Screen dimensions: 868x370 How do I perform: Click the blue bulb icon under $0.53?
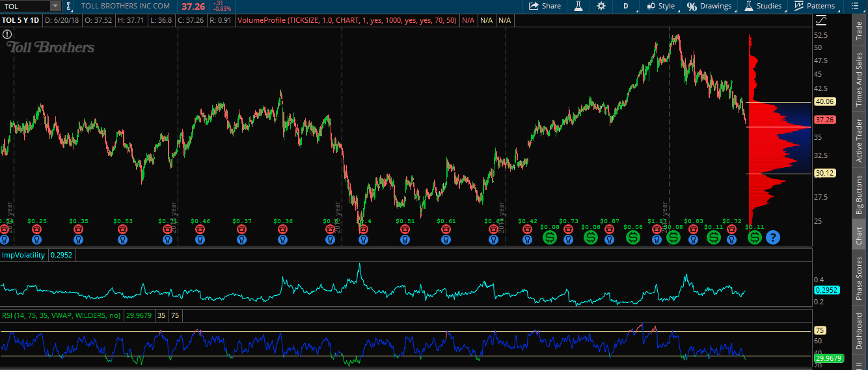click(122, 239)
